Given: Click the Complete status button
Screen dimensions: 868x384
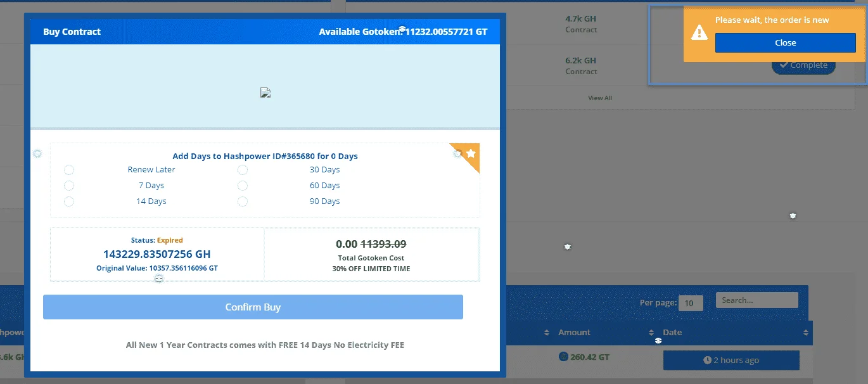Looking at the screenshot, I should [x=803, y=65].
